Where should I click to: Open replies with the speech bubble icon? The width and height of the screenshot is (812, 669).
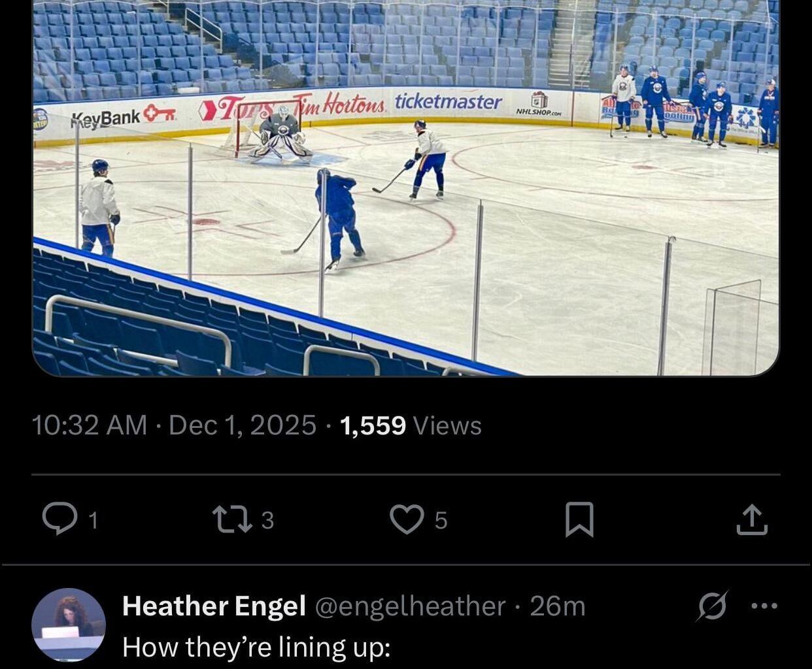click(65, 520)
